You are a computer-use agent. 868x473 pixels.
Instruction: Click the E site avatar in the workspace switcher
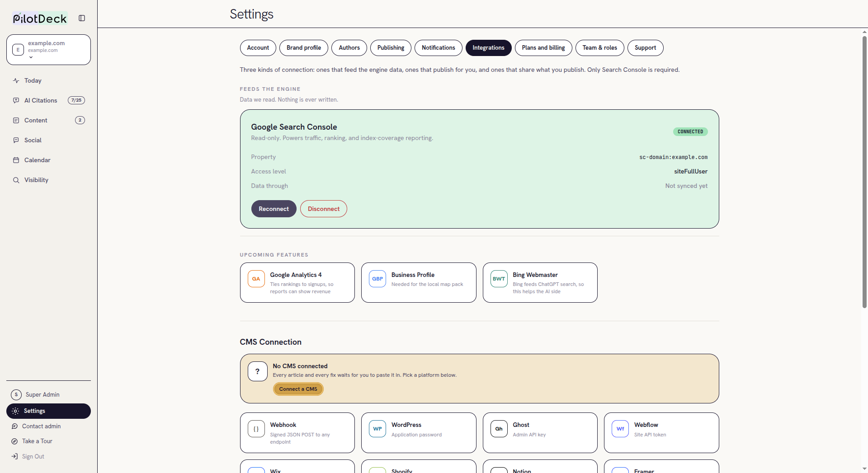(x=18, y=50)
